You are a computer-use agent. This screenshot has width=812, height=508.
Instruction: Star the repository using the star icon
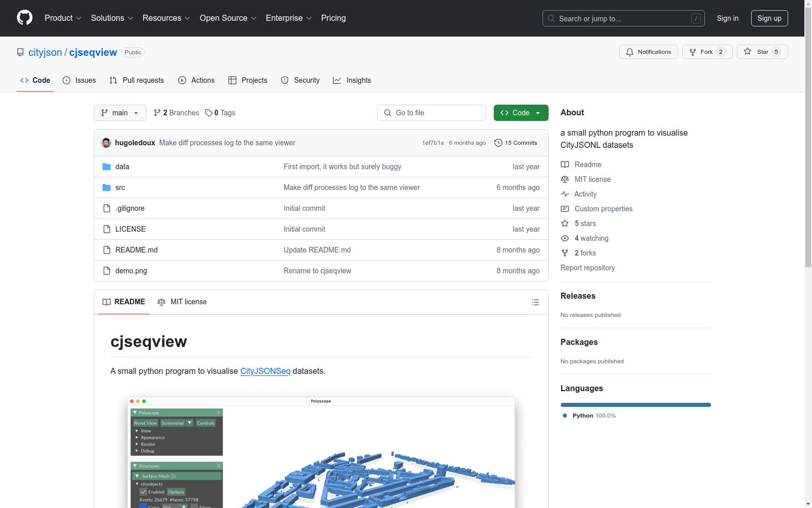(x=748, y=51)
